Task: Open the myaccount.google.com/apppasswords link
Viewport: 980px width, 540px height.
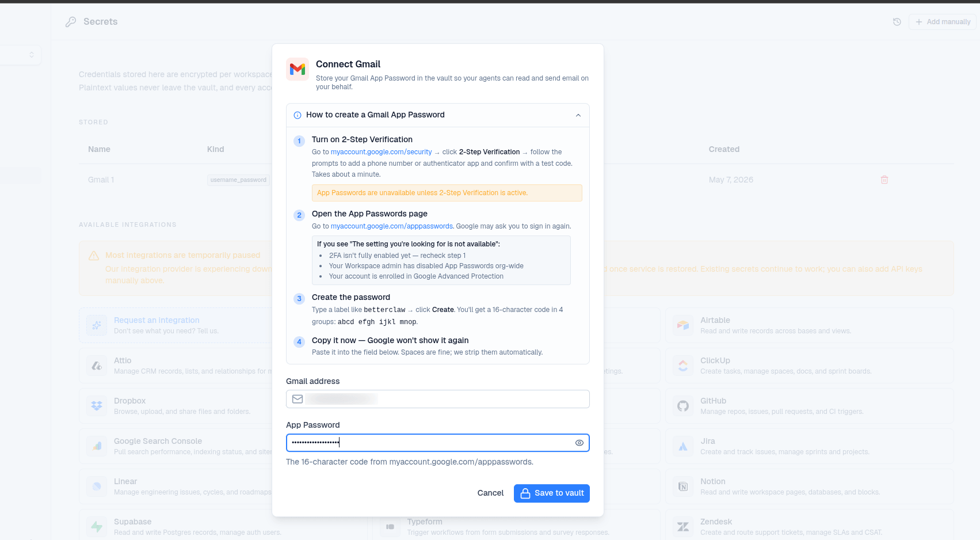Action: [x=392, y=226]
